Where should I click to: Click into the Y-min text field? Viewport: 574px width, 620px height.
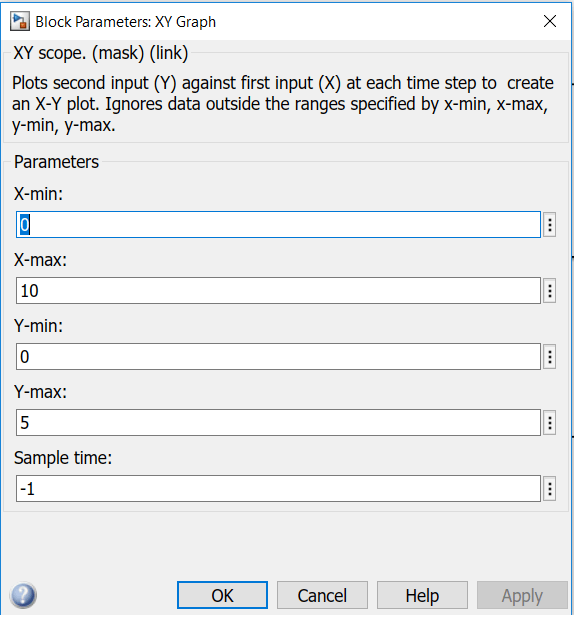point(278,357)
